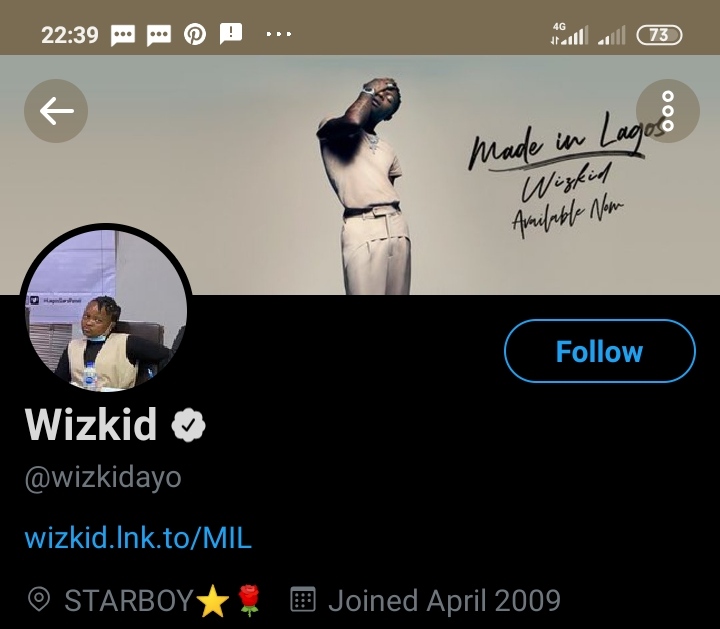Tap the star emoji after STARBOY
Image resolution: width=720 pixels, height=629 pixels.
click(x=213, y=600)
